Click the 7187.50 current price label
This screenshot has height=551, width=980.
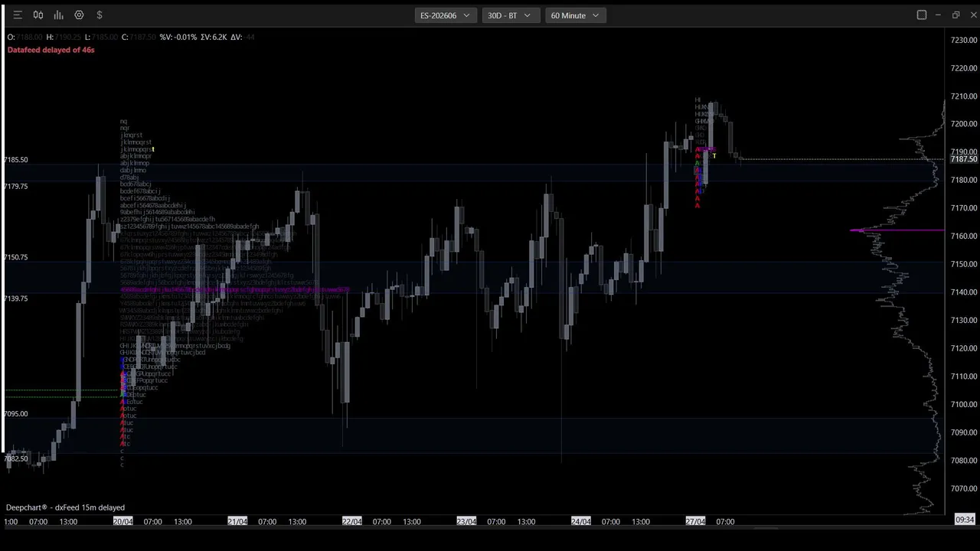(x=964, y=158)
